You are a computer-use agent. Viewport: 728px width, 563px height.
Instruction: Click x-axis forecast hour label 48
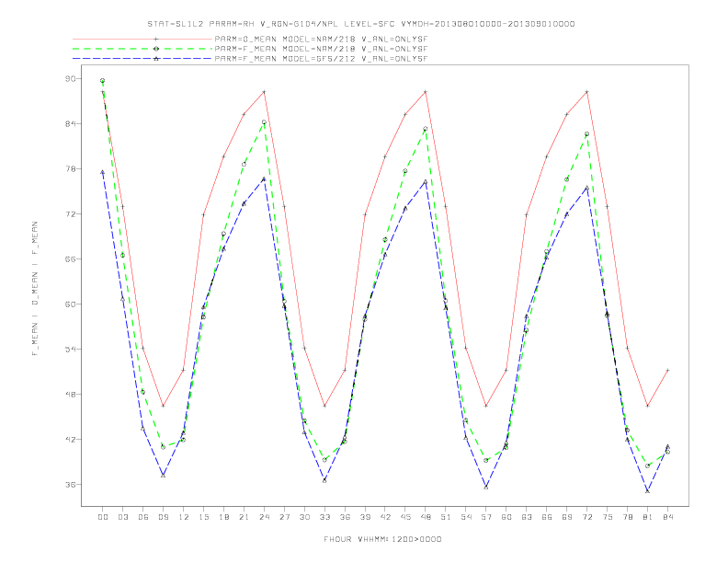(426, 517)
